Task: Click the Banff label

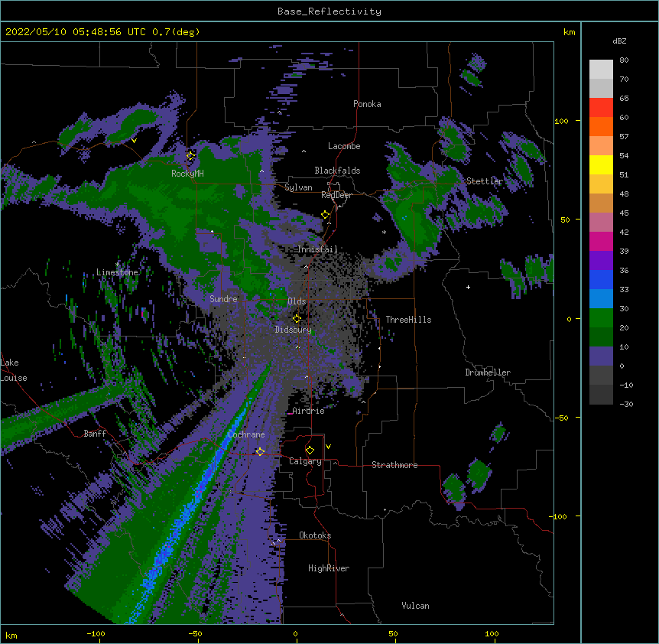Action: [x=95, y=434]
